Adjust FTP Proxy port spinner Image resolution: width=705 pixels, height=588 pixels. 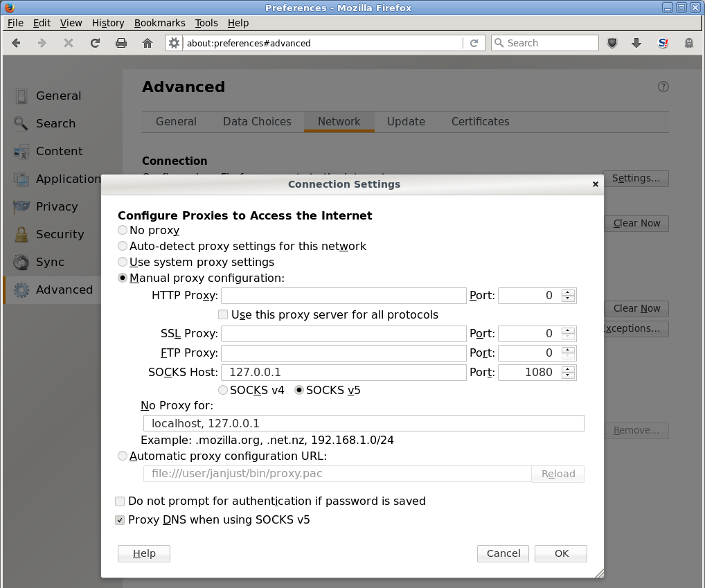coord(569,353)
